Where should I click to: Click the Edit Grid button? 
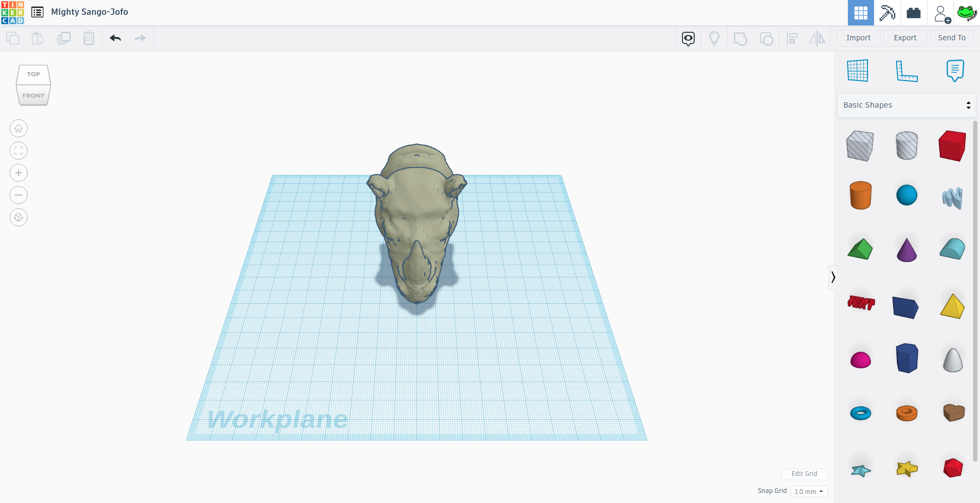(804, 473)
